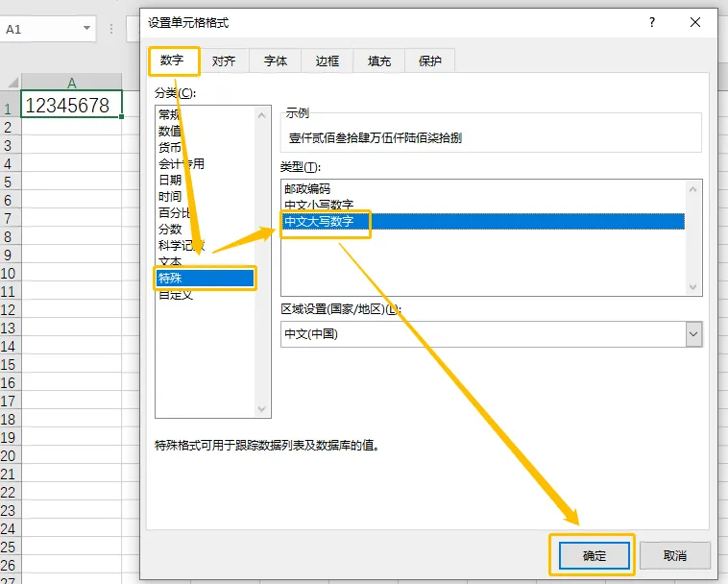Screen dimensions: 728x584
Task: Select the 数值 category
Action: (206, 131)
